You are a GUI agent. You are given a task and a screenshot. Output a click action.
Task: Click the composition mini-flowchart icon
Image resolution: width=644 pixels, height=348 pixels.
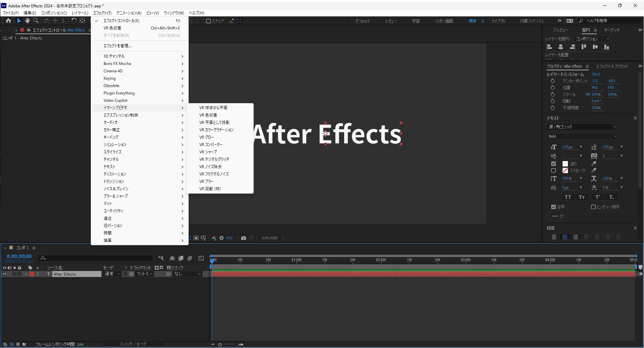click(x=161, y=258)
